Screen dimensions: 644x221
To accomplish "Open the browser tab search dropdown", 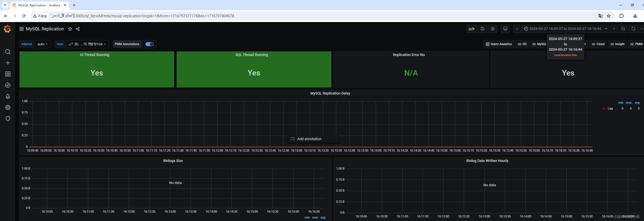I will coord(5,5).
